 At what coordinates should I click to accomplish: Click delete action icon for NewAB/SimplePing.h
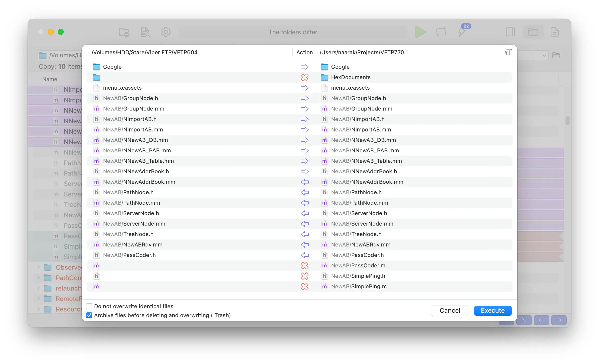[304, 276]
